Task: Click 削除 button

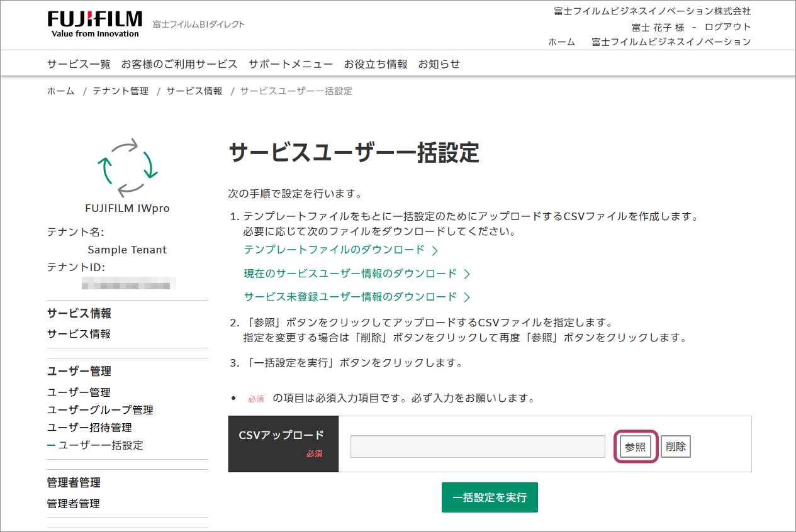Action: tap(676, 447)
